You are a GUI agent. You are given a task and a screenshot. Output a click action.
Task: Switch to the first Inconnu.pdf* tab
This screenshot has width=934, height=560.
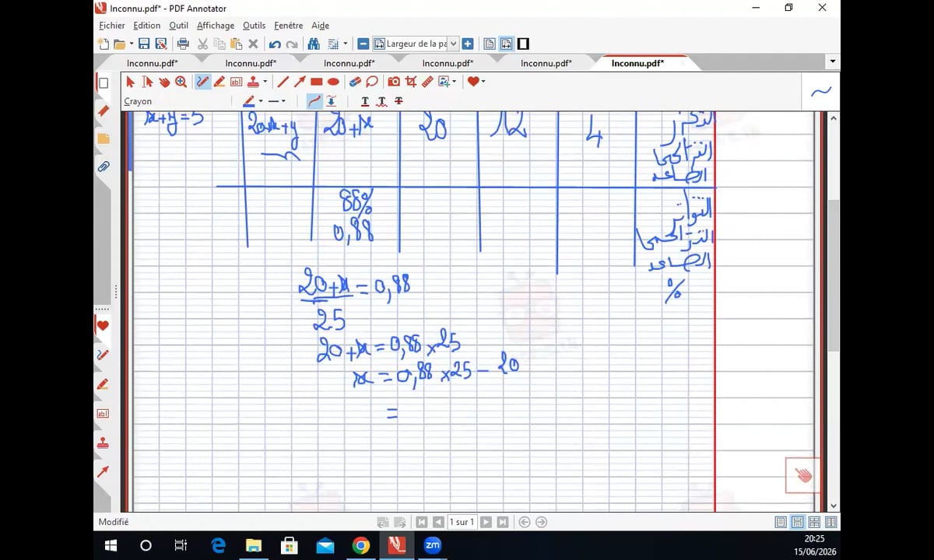click(x=153, y=63)
